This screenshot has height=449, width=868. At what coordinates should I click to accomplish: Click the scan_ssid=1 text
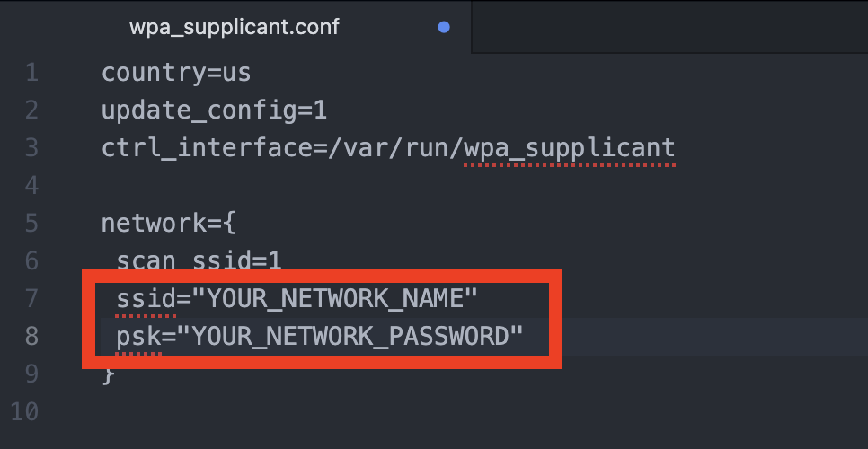(x=199, y=261)
